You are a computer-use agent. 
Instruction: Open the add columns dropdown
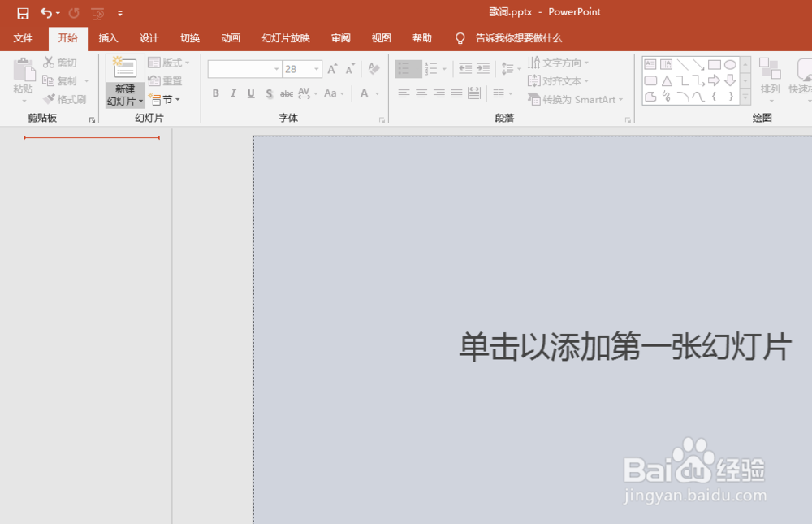(503, 93)
